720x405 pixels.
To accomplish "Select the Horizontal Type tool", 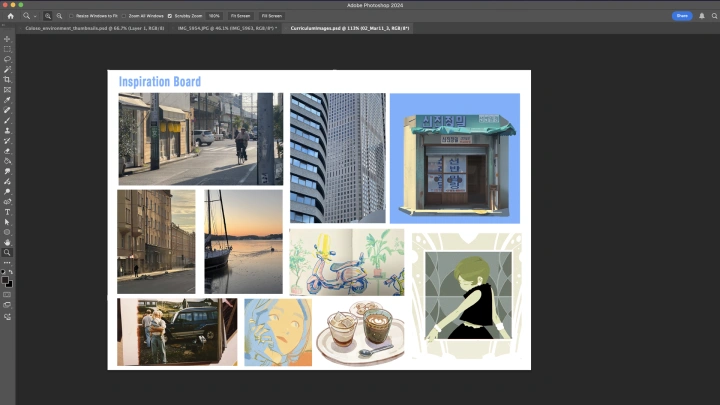I will tap(7, 212).
